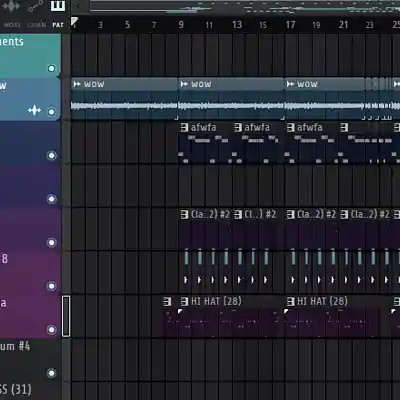
Task: Select the 'um #4' track header
Action: (30, 360)
